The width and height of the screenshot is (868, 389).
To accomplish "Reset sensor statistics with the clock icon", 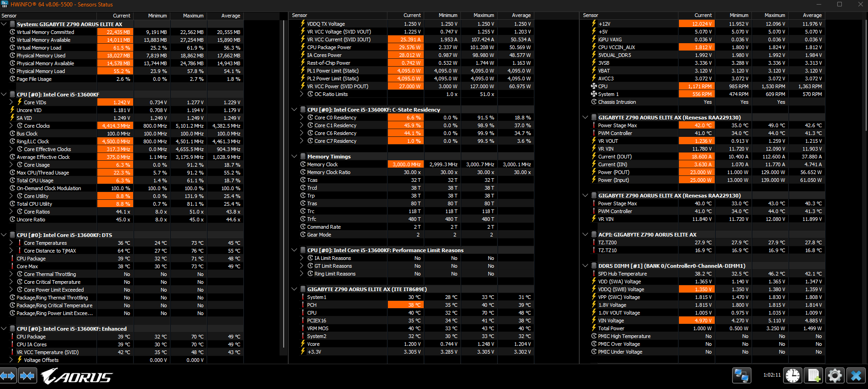I will [793, 375].
